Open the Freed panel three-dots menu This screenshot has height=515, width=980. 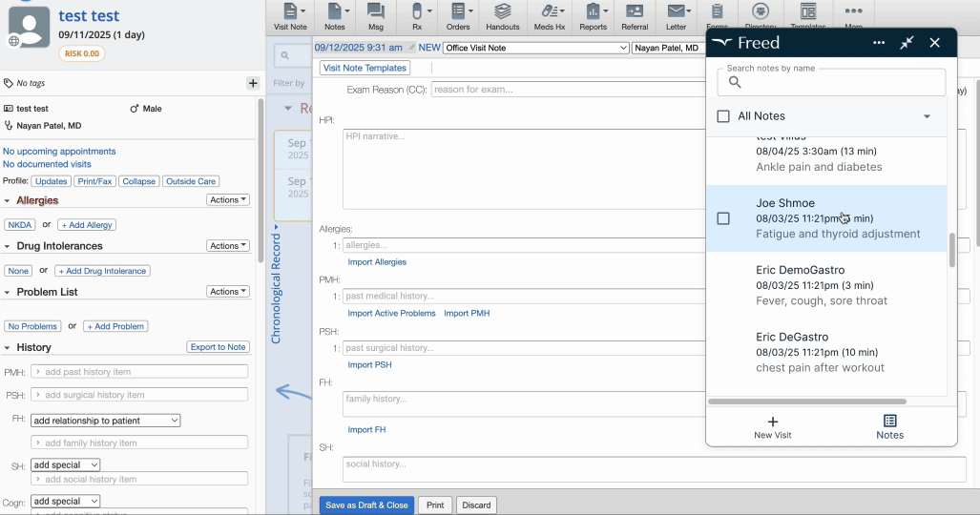click(x=879, y=43)
